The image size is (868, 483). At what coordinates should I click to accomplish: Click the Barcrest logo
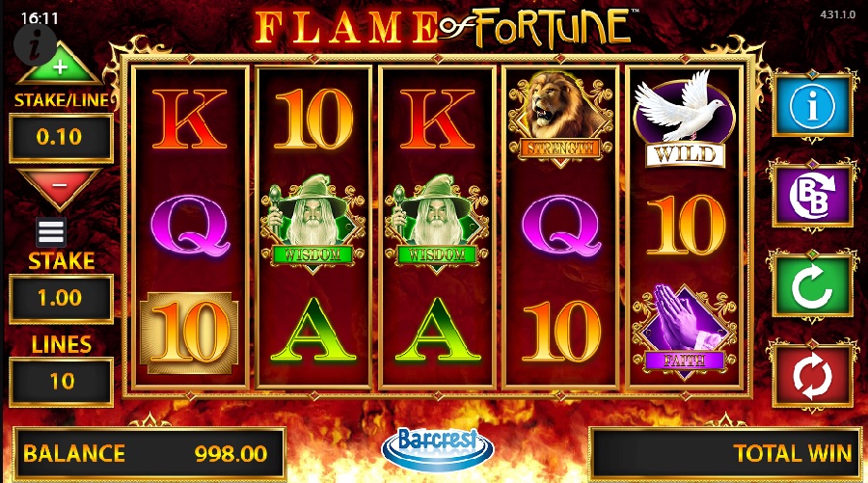tap(437, 448)
